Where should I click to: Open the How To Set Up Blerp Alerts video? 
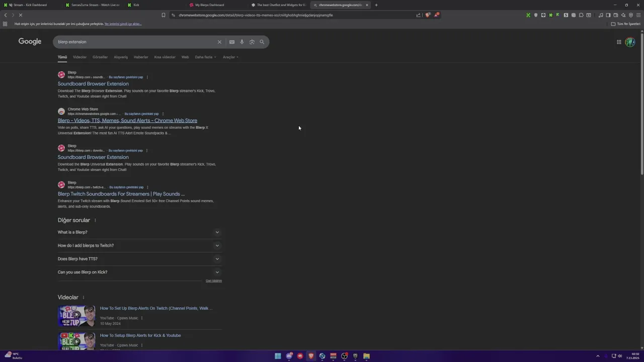point(156,308)
